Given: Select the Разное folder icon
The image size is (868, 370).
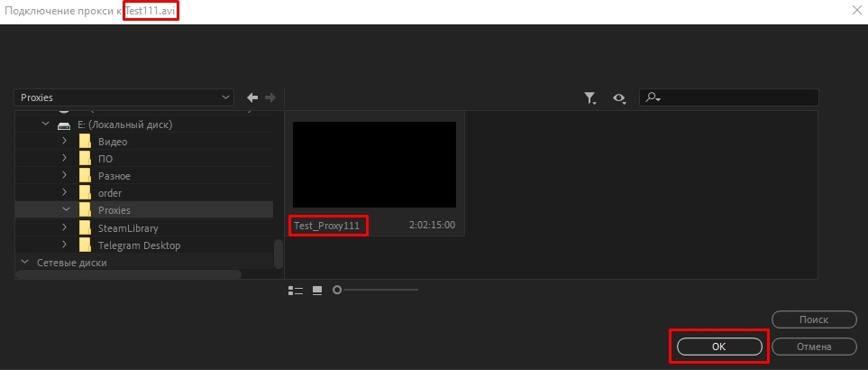Looking at the screenshot, I should pos(85,176).
